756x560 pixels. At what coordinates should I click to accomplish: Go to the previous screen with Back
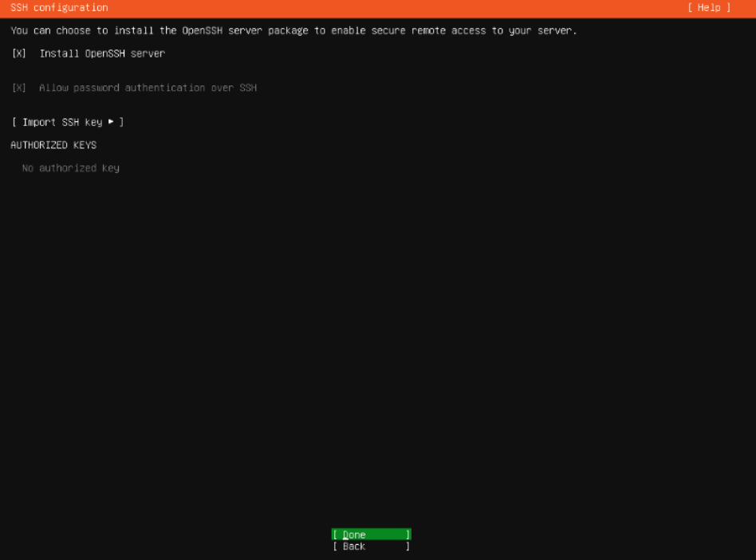tap(372, 546)
